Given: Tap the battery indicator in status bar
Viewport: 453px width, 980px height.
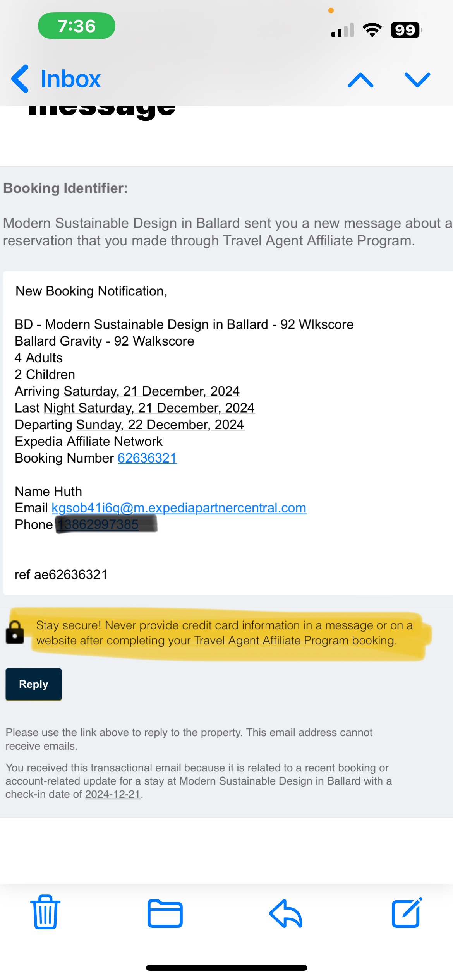Looking at the screenshot, I should click(x=405, y=30).
